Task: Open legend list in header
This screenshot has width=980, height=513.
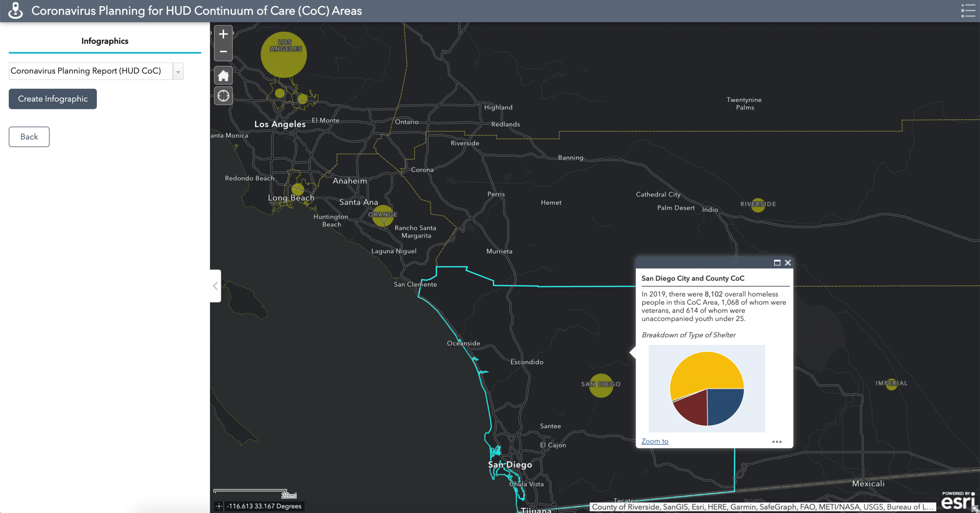Action: click(968, 11)
